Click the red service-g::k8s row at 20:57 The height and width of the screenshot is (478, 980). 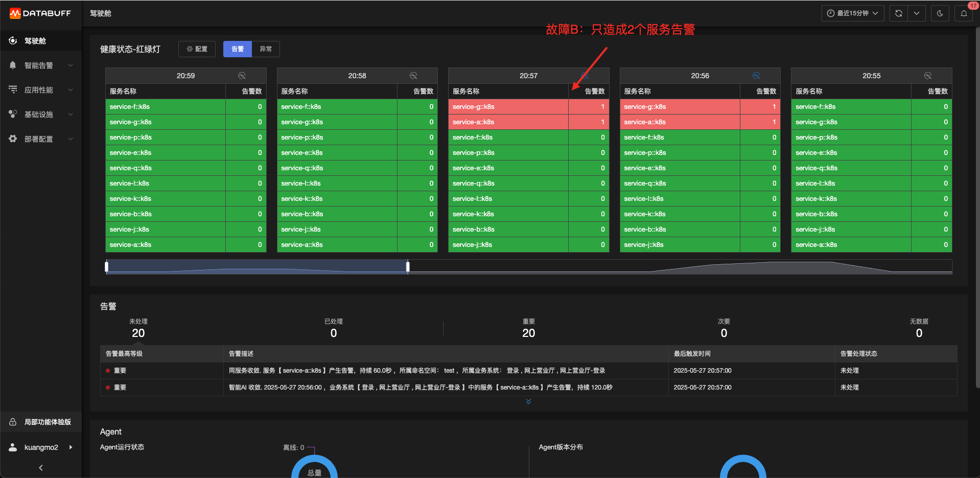[529, 106]
